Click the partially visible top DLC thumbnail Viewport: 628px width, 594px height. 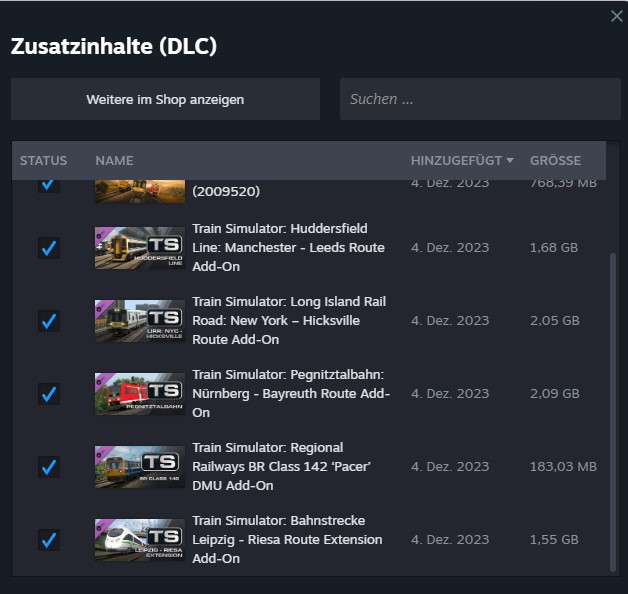(139, 190)
